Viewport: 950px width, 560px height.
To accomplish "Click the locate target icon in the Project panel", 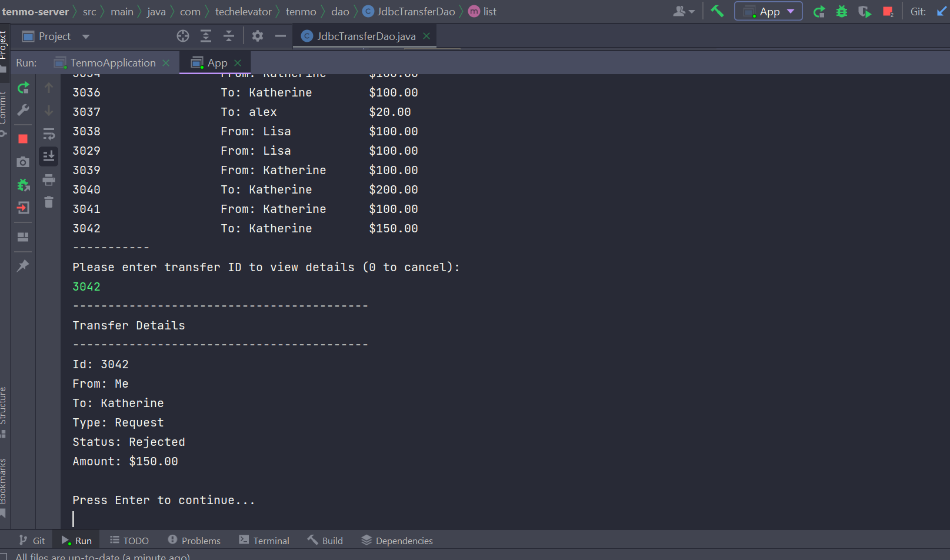I will [x=183, y=36].
